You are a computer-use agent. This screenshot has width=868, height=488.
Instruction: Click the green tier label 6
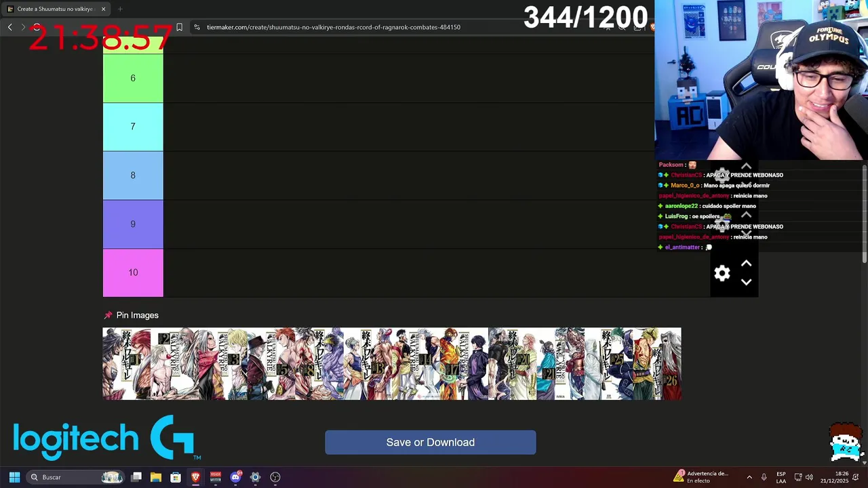133,78
